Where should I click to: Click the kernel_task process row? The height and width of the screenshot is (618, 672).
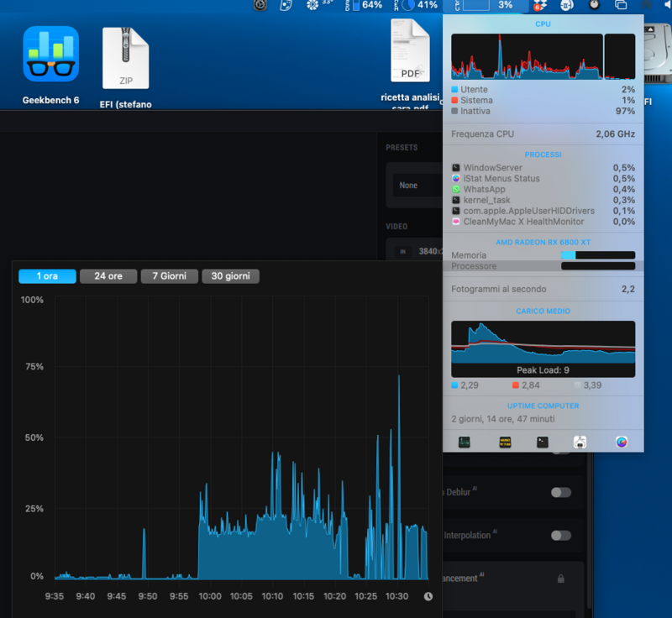pos(543,200)
